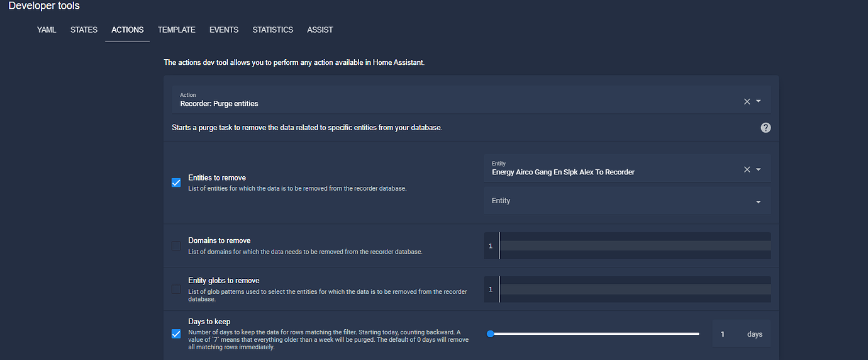
Task: Open the empty Entity picker dropdown
Action: [627, 201]
